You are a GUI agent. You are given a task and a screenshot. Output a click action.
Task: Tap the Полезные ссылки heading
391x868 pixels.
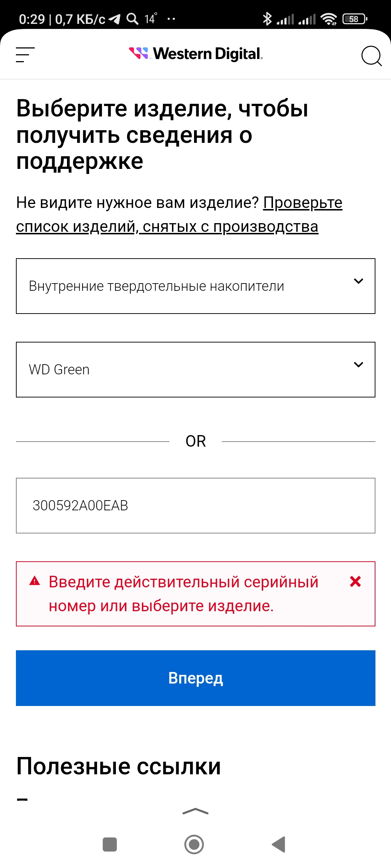119,766
